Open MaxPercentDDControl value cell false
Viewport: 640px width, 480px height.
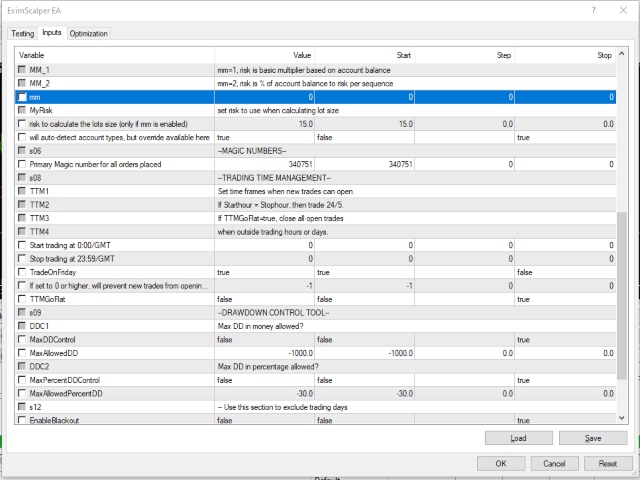click(x=264, y=380)
